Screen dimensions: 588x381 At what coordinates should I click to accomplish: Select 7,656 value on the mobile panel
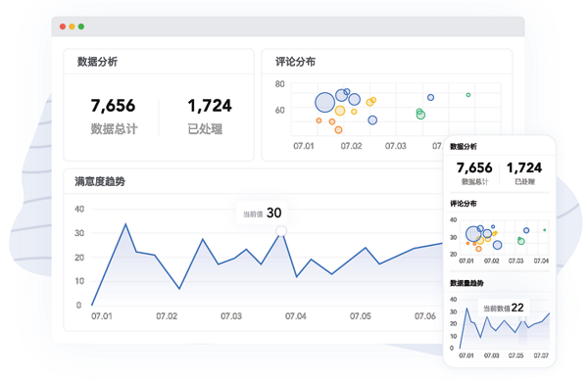coord(474,167)
